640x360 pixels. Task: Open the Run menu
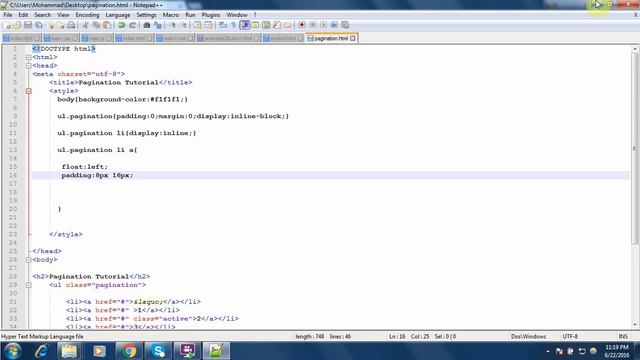(190, 15)
